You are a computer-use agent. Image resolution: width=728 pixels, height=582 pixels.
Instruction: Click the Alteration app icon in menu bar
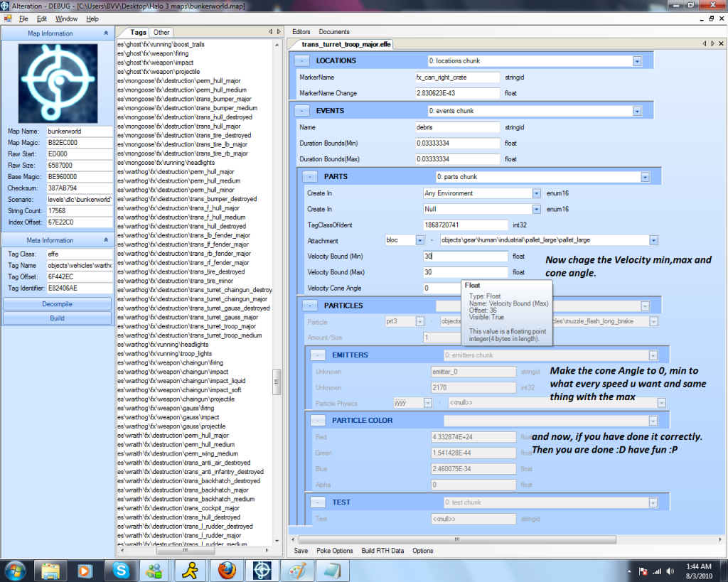(7, 18)
